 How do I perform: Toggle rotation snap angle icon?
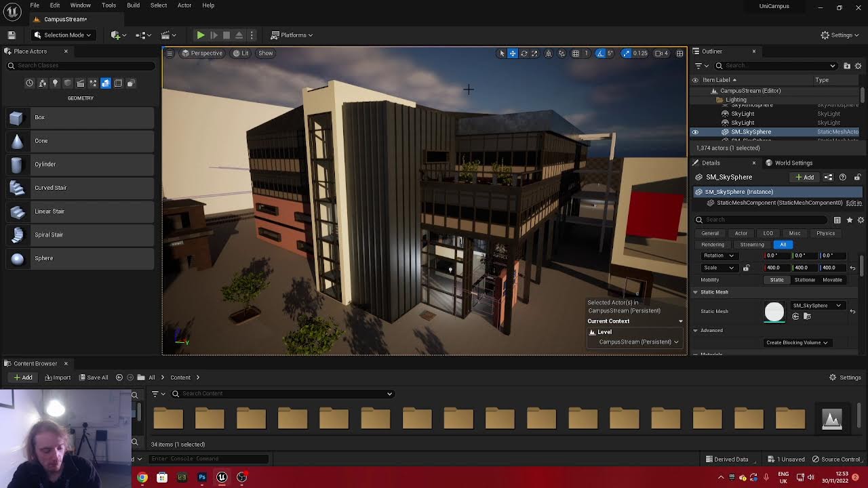600,53
